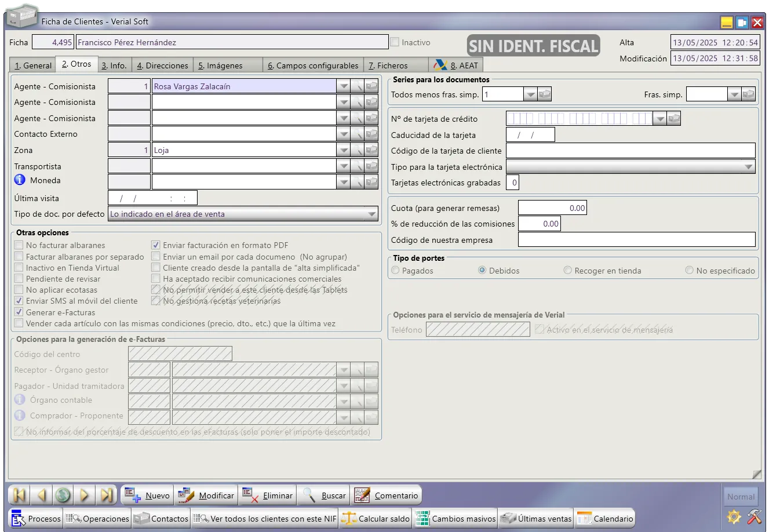Expand Tipo para la tarjeta electrónica dropdown
Viewport: 769px width, 532px height.
pyautogui.click(x=749, y=167)
